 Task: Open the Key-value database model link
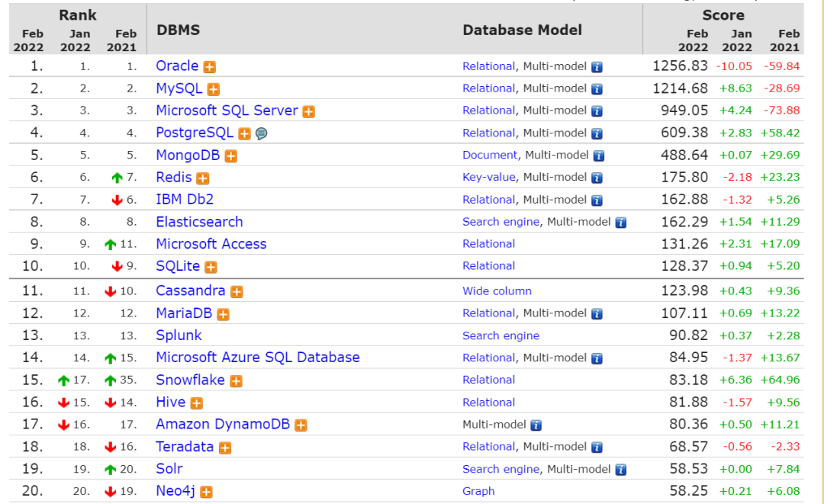488,178
